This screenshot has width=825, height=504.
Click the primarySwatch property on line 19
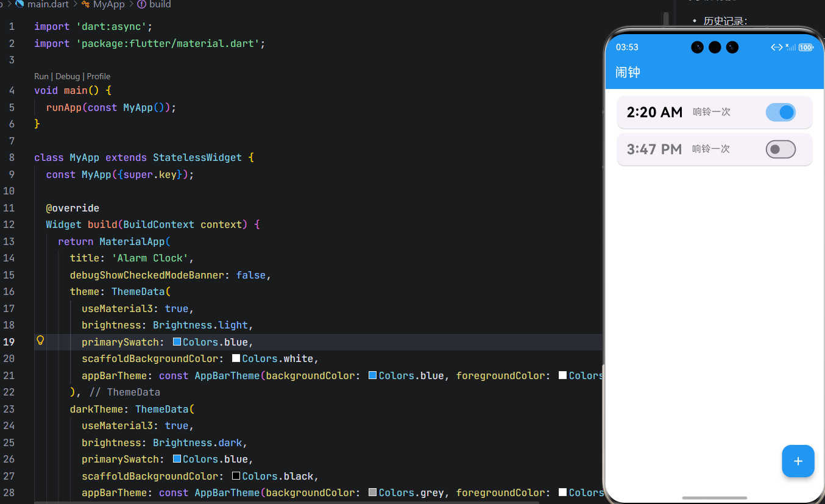click(x=120, y=342)
